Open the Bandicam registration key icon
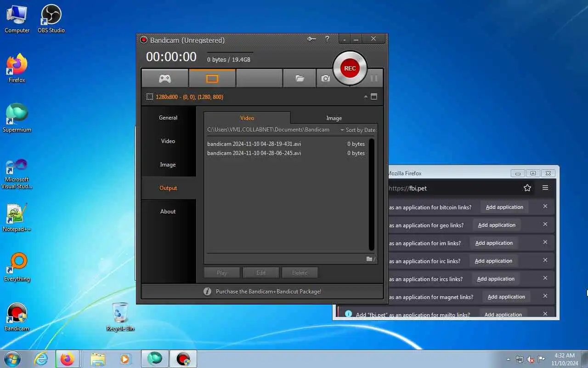This screenshot has height=368, width=588. [x=311, y=39]
